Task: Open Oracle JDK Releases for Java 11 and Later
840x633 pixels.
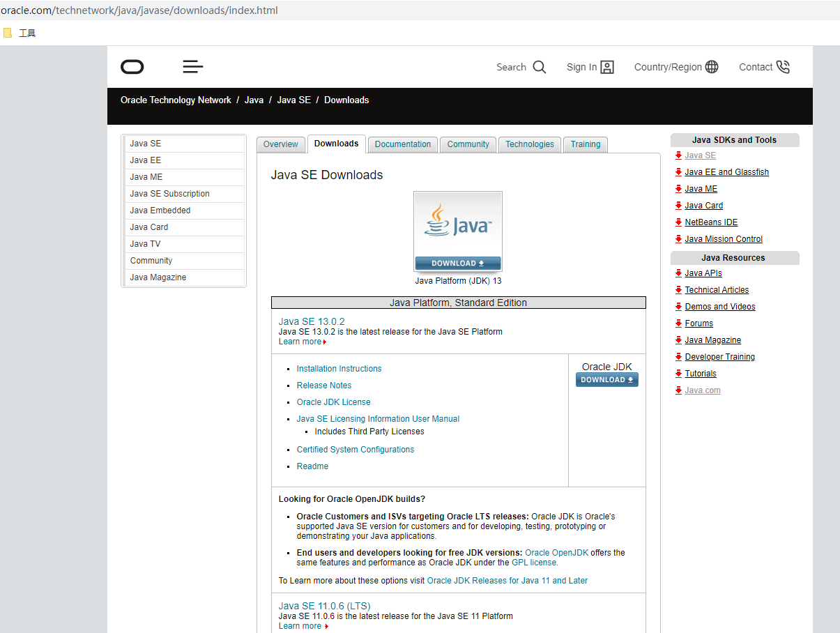Action: [507, 581]
